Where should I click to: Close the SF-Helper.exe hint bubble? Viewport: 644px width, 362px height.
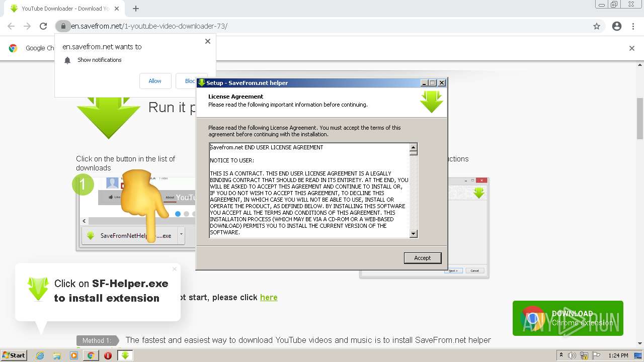175,269
